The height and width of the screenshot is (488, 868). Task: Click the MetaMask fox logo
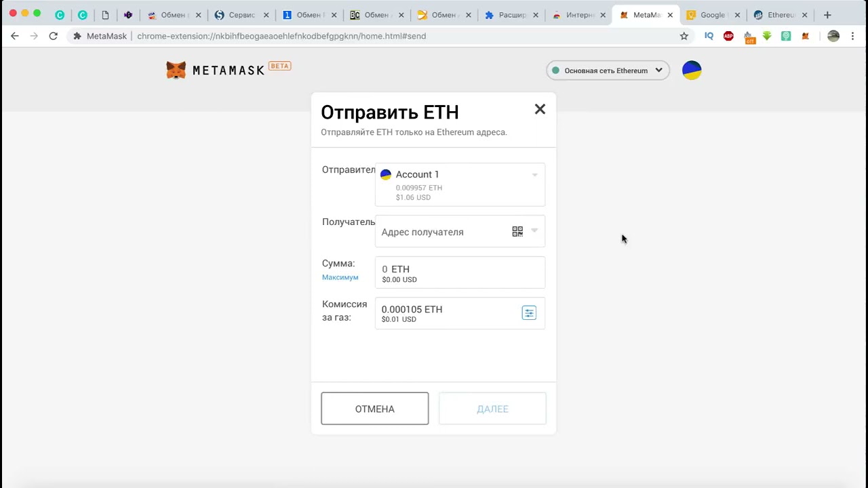tap(176, 70)
